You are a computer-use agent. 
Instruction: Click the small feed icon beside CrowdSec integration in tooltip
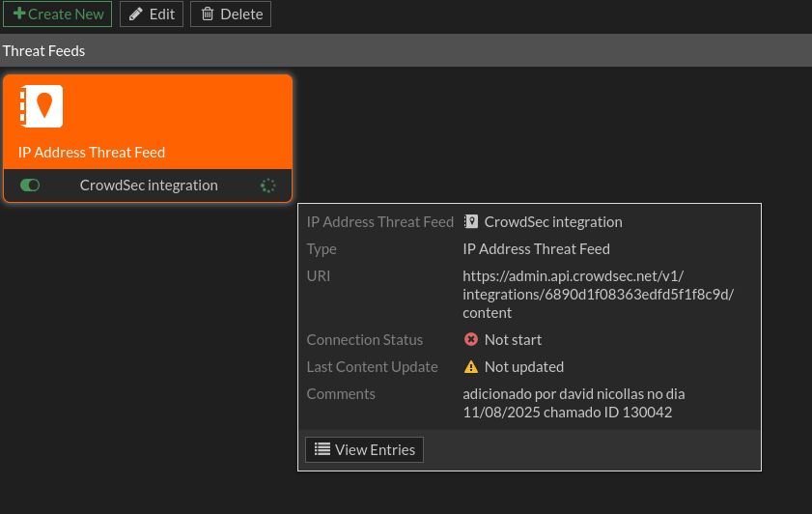coord(471,222)
